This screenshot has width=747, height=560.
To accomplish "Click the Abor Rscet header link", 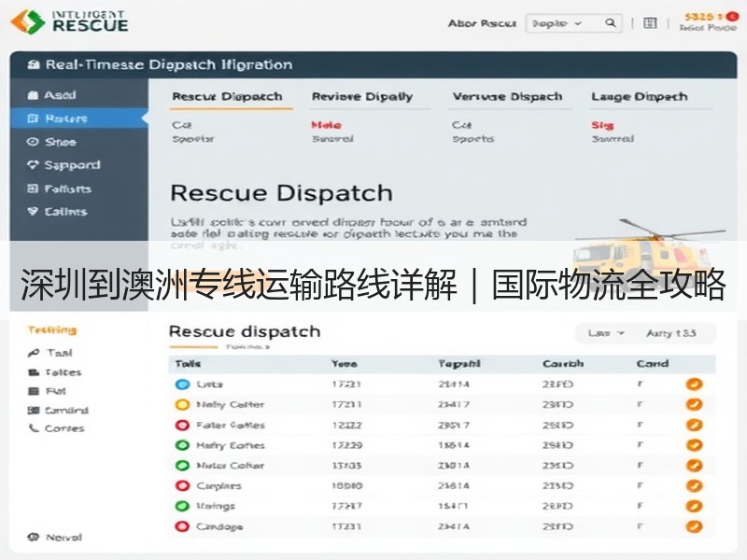I will (x=482, y=23).
